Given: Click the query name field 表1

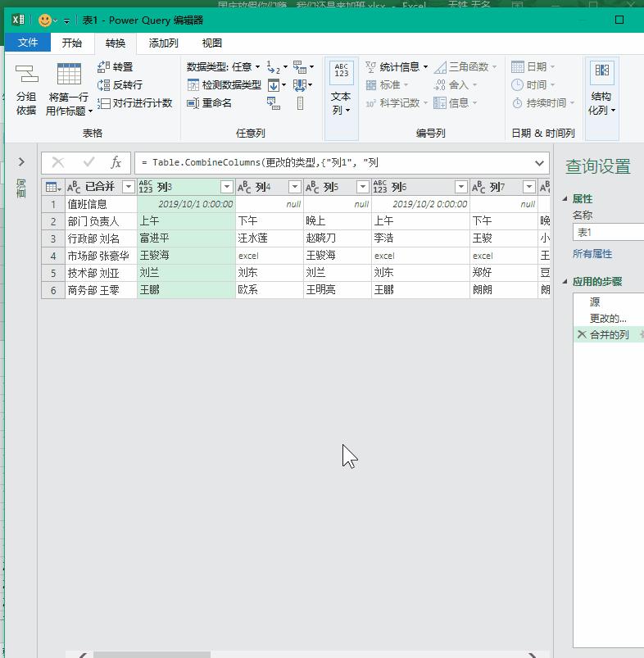Looking at the screenshot, I should click(x=608, y=232).
